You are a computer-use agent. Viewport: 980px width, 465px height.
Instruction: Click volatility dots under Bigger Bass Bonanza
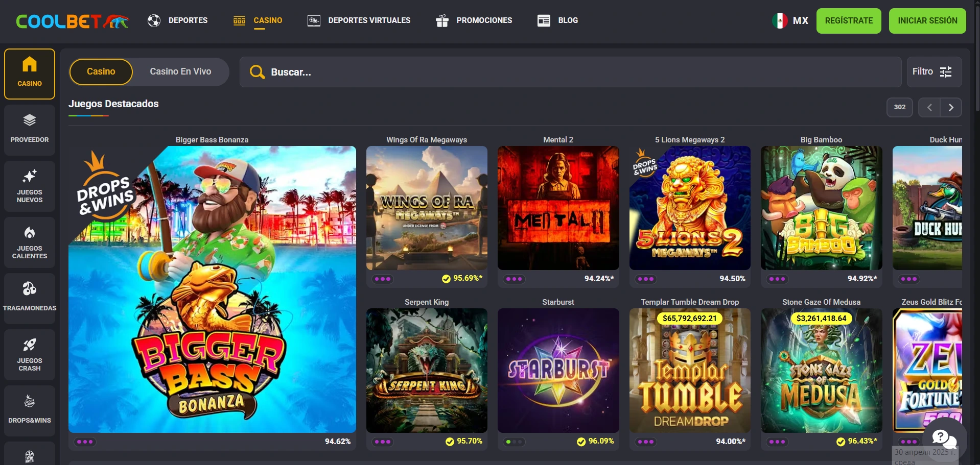point(85,442)
